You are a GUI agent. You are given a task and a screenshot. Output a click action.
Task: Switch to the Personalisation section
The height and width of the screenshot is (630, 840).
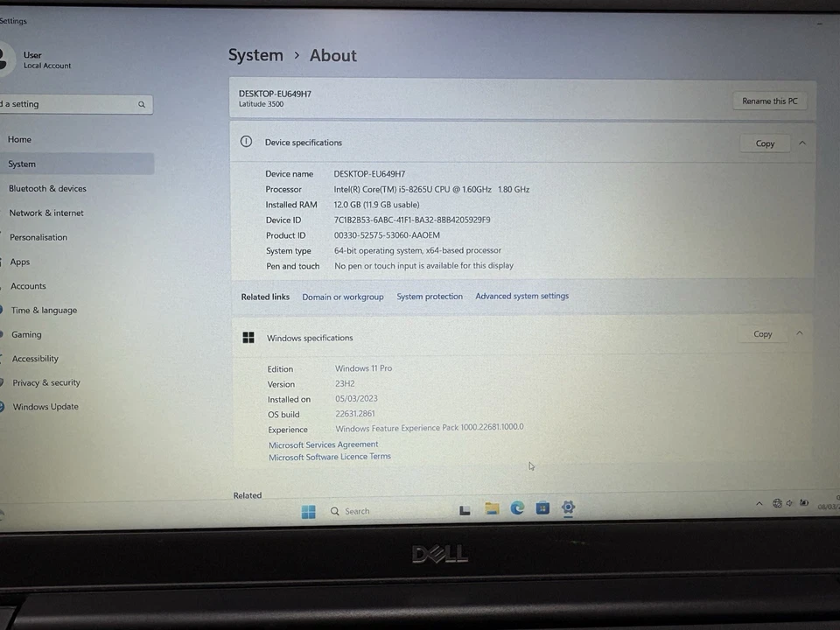pyautogui.click(x=38, y=237)
